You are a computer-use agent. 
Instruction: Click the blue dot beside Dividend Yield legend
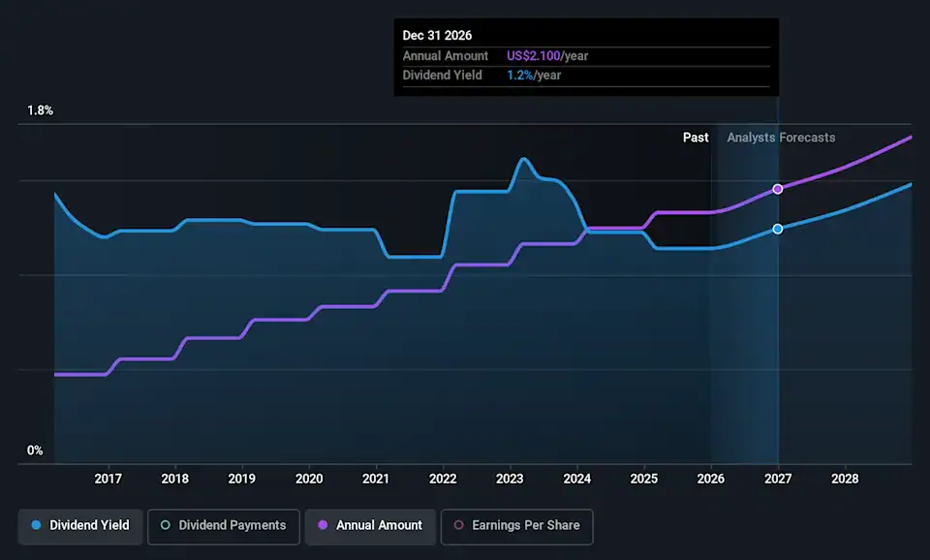click(x=36, y=525)
